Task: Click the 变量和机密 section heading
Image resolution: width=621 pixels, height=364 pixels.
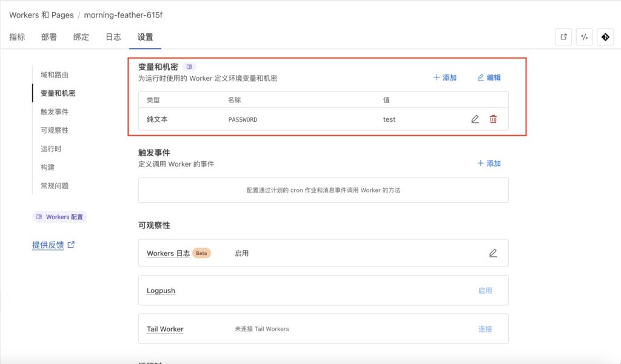Action: tap(158, 67)
